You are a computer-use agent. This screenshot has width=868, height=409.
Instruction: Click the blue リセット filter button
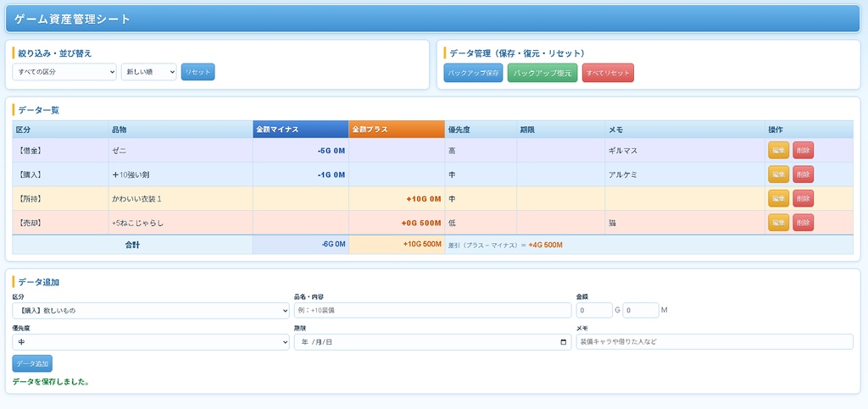(198, 72)
